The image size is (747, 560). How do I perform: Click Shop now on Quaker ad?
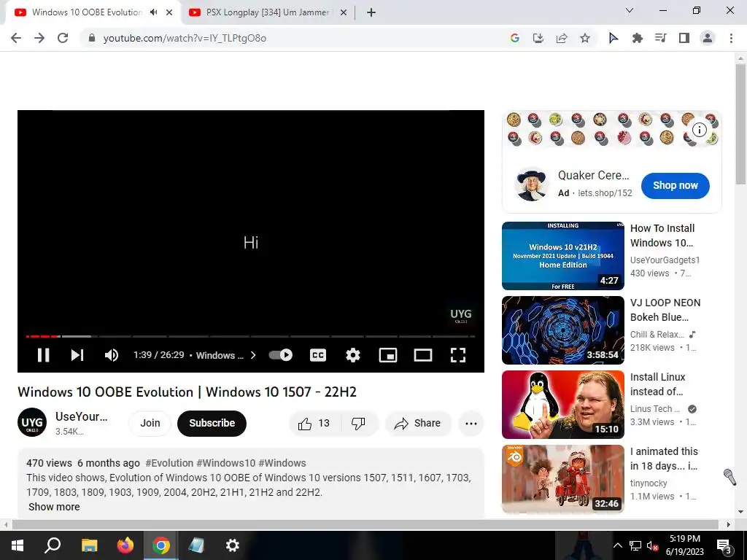675,186
